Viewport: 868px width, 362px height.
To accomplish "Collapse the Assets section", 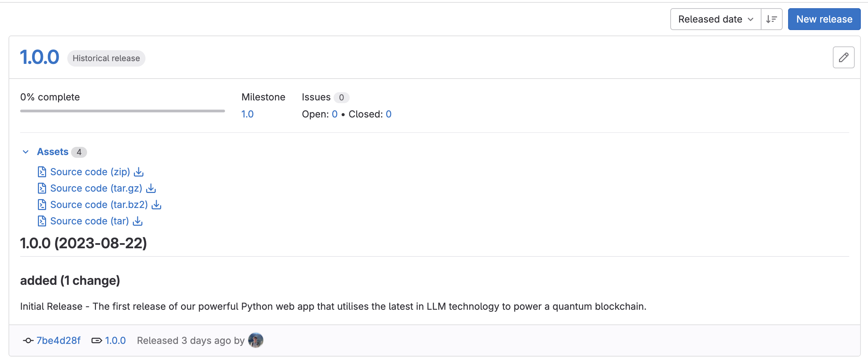I will click(25, 152).
